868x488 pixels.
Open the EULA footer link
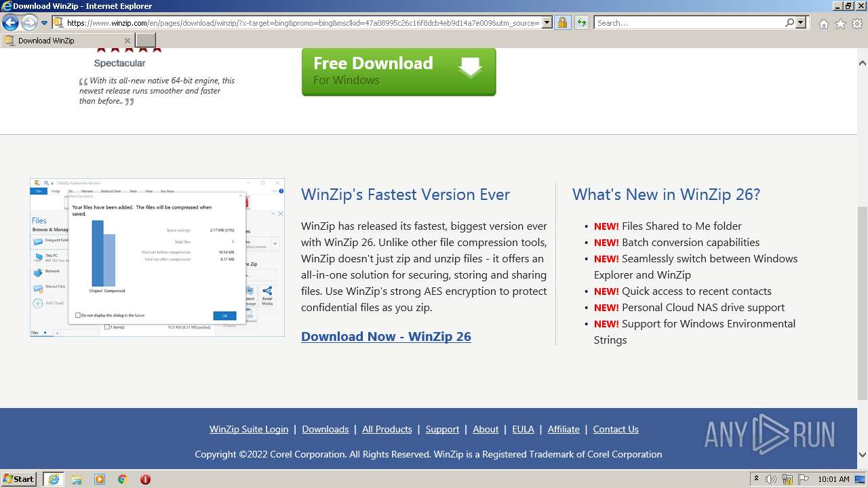523,429
